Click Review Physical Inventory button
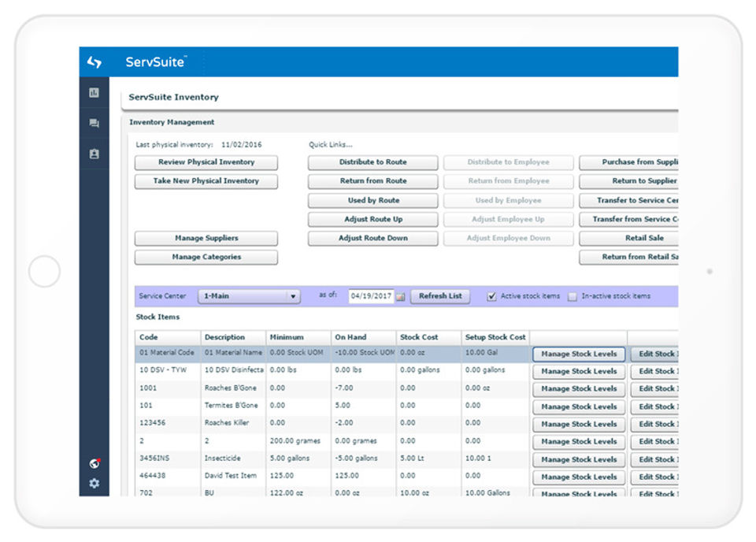Screen dimensions: 756x542 pyautogui.click(x=206, y=162)
